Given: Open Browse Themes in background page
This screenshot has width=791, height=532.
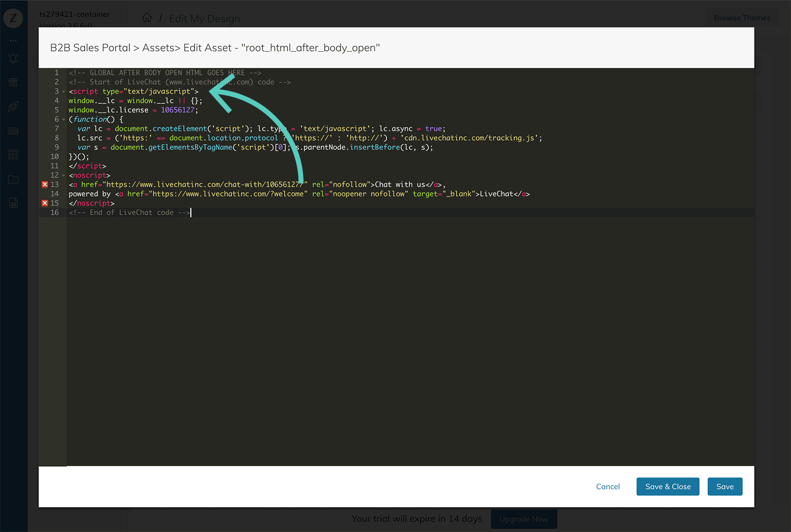Looking at the screenshot, I should pos(742,18).
